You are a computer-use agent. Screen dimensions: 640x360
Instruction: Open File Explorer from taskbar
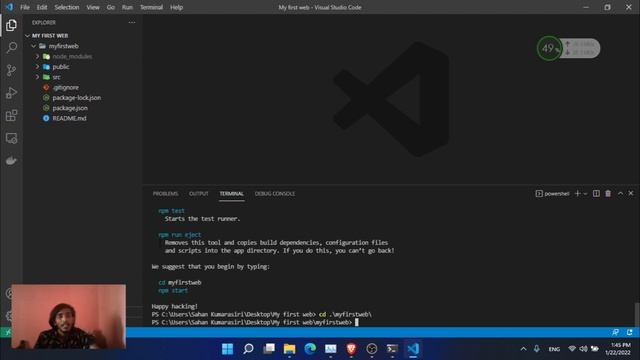tap(289, 349)
